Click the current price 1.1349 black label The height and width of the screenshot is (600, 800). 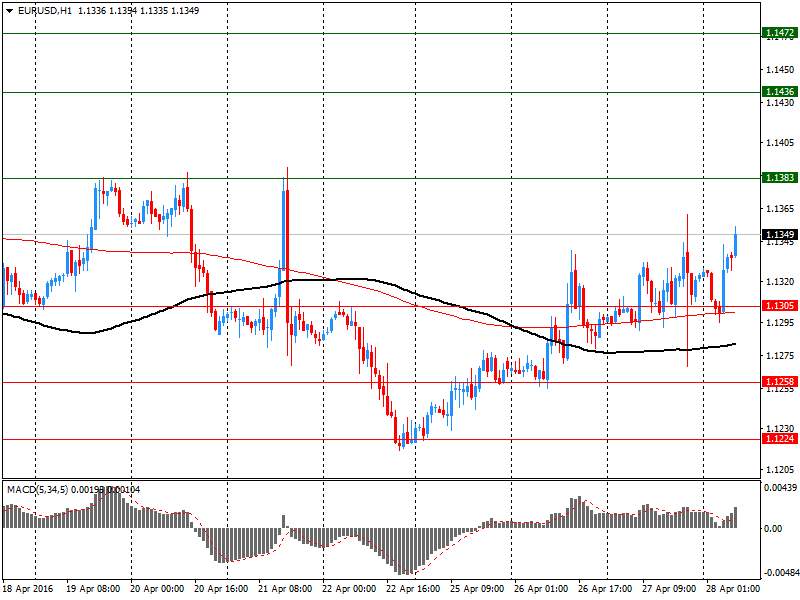[779, 234]
